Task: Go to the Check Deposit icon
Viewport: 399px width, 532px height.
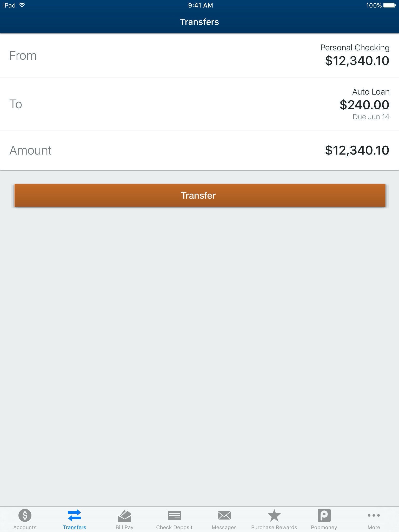Action: point(174,515)
